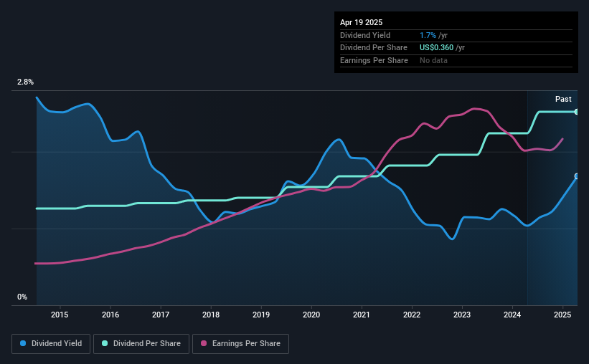Click the Dividend Yield endpoint marker
The width and height of the screenshot is (589, 364).
click(577, 176)
